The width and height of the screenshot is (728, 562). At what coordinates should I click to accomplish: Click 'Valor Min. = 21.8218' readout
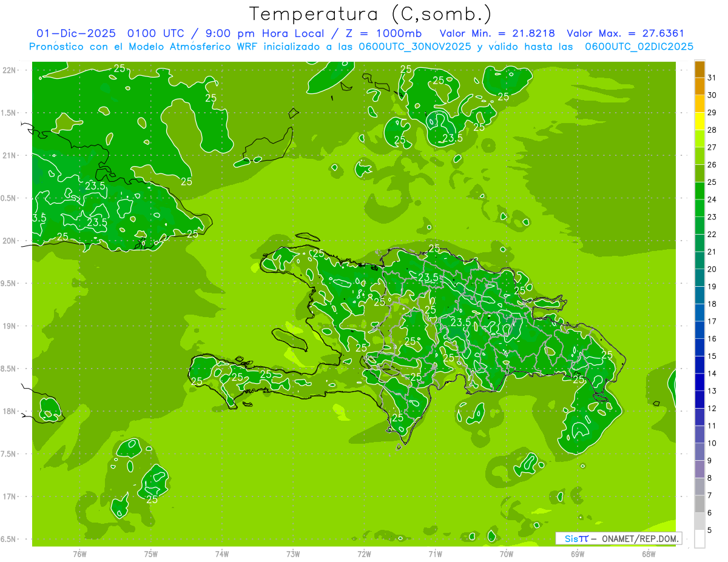point(497,33)
